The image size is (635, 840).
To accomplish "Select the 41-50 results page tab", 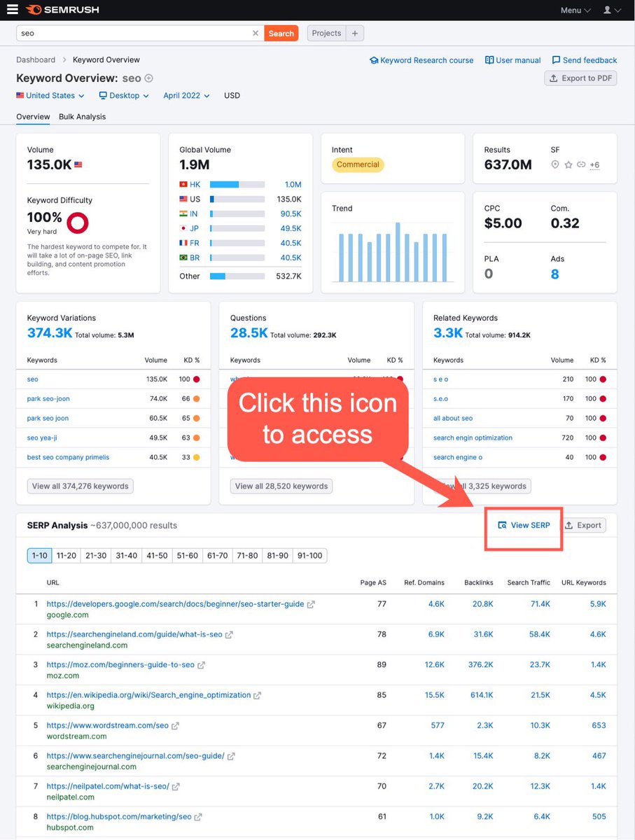I will click(x=157, y=556).
